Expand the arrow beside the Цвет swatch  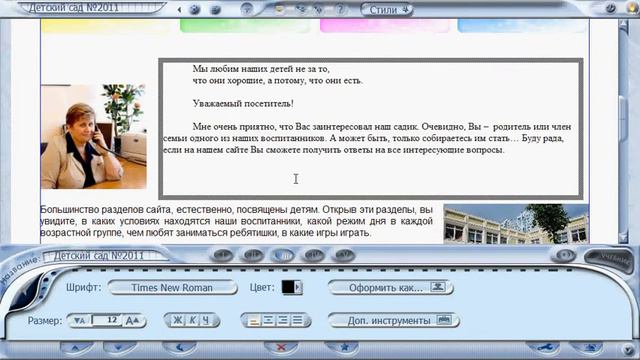[x=298, y=287]
